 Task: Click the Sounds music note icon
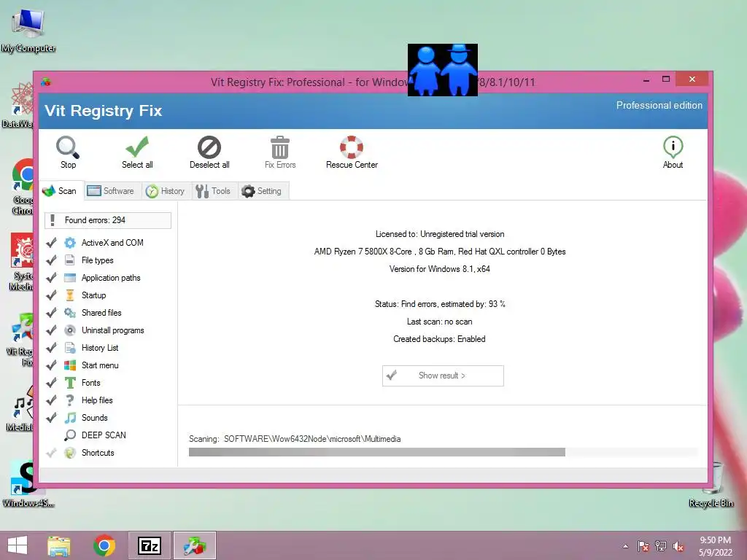coord(70,418)
